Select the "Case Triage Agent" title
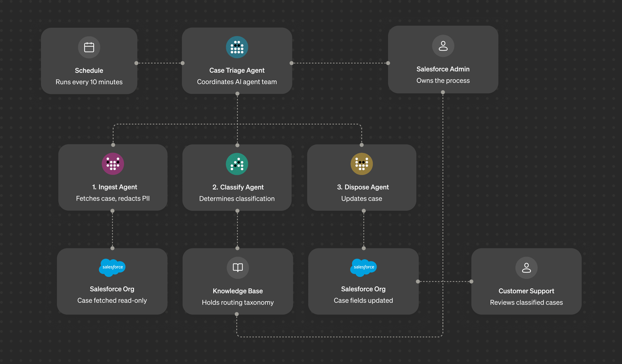The image size is (622, 364). pyautogui.click(x=237, y=70)
